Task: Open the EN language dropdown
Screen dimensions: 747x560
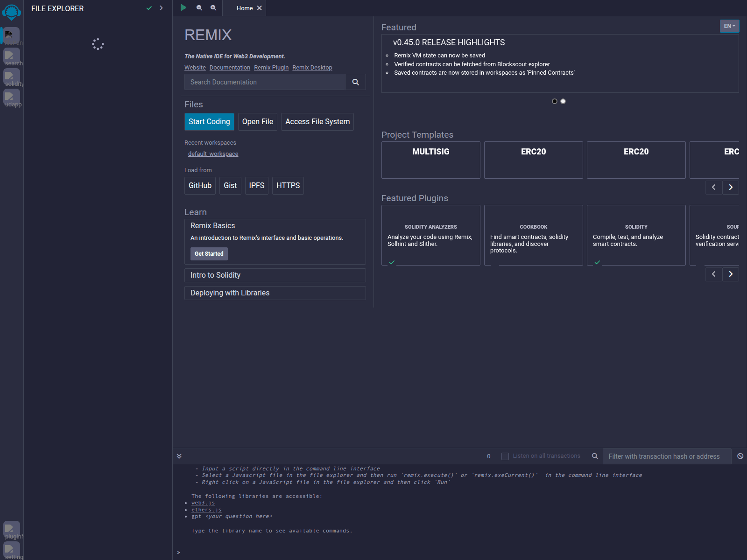Action: (x=729, y=26)
